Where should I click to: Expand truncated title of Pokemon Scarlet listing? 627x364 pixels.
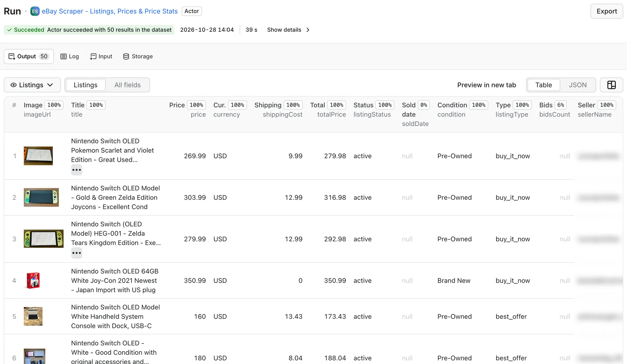pos(77,170)
